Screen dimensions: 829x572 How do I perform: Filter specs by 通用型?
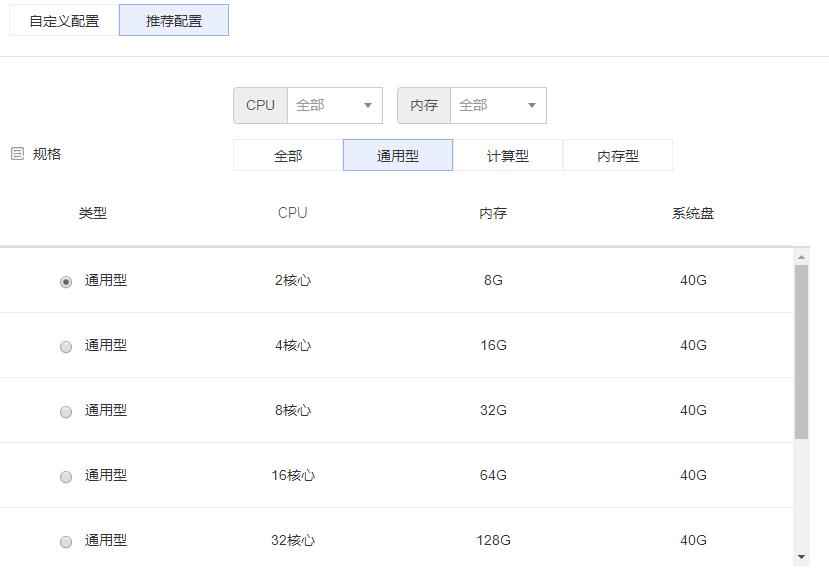(x=398, y=156)
